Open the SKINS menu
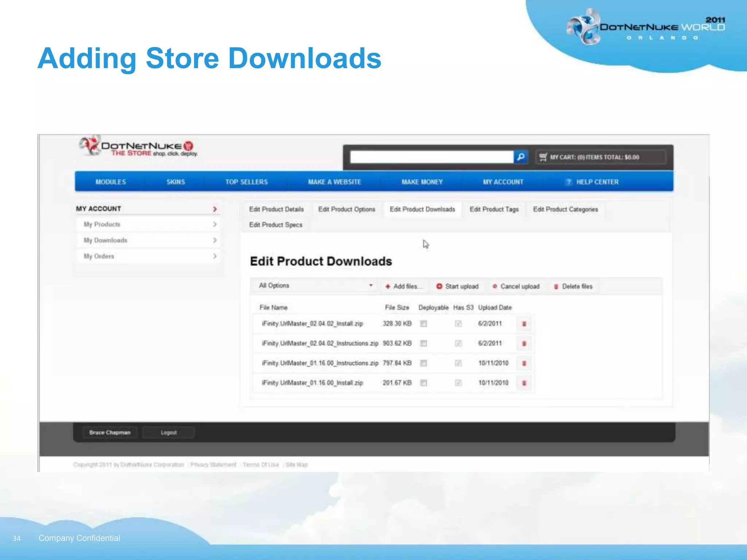The image size is (747, 560). point(176,182)
